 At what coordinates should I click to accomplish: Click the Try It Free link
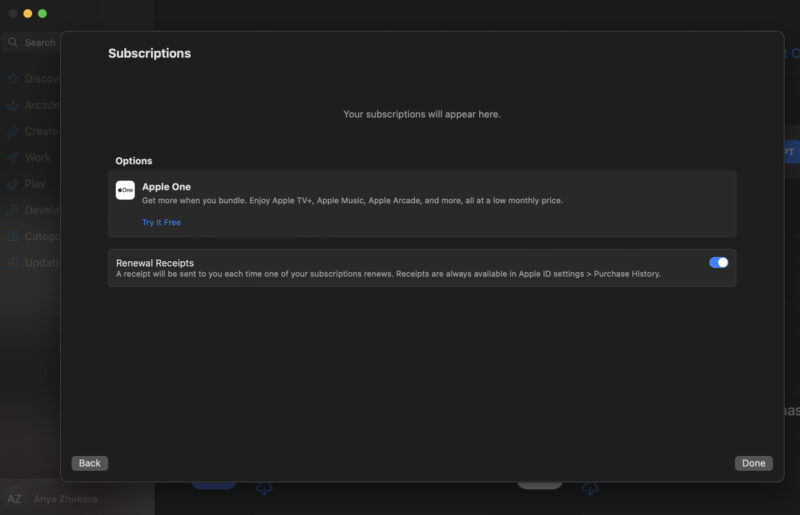coord(161,222)
